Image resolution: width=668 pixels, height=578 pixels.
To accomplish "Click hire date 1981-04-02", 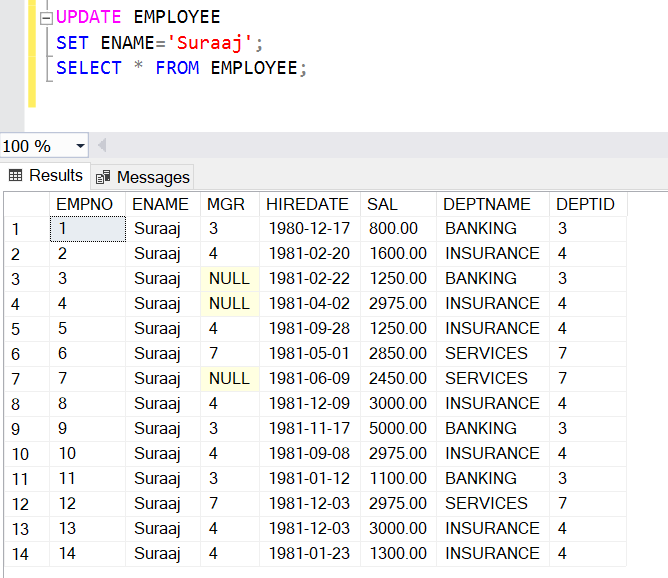I will (310, 304).
